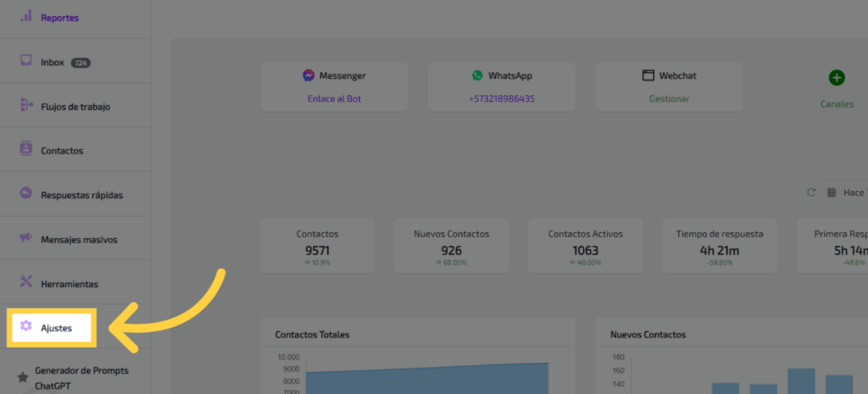Click the WhatsApp phone number link
Viewport: 868px width, 394px height.
click(502, 98)
